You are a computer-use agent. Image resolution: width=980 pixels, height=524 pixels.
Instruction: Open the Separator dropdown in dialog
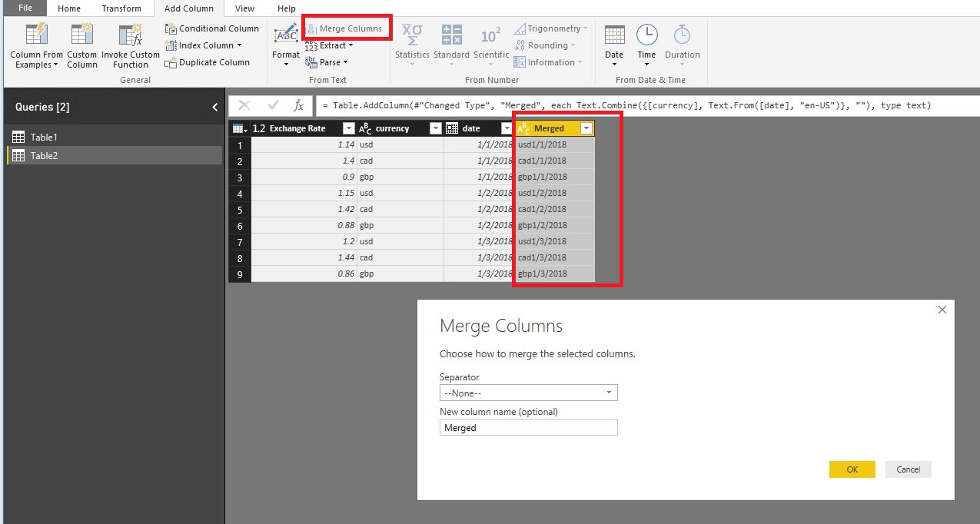pos(529,393)
